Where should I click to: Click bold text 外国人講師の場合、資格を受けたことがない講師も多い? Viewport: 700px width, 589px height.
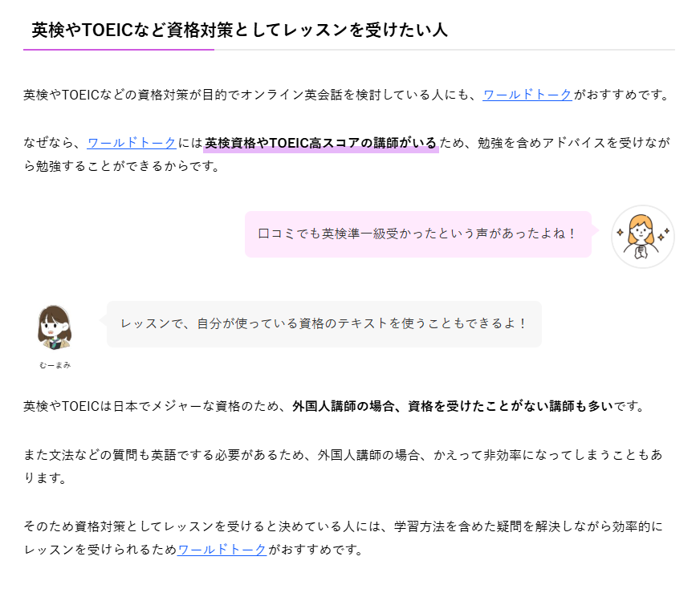point(453,406)
